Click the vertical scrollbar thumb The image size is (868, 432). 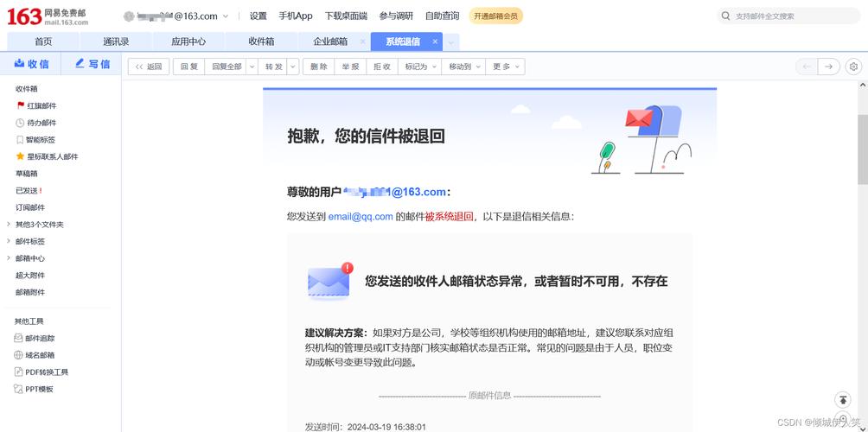[863, 149]
